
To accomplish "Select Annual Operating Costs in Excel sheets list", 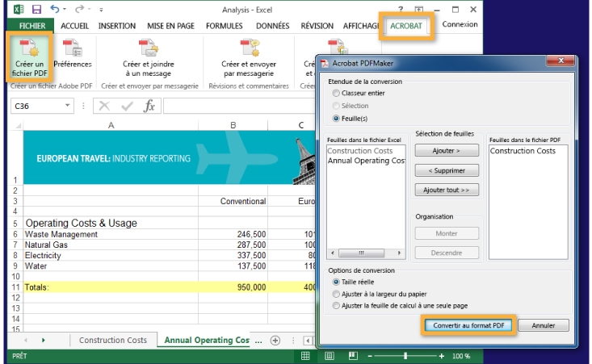I will tap(366, 161).
